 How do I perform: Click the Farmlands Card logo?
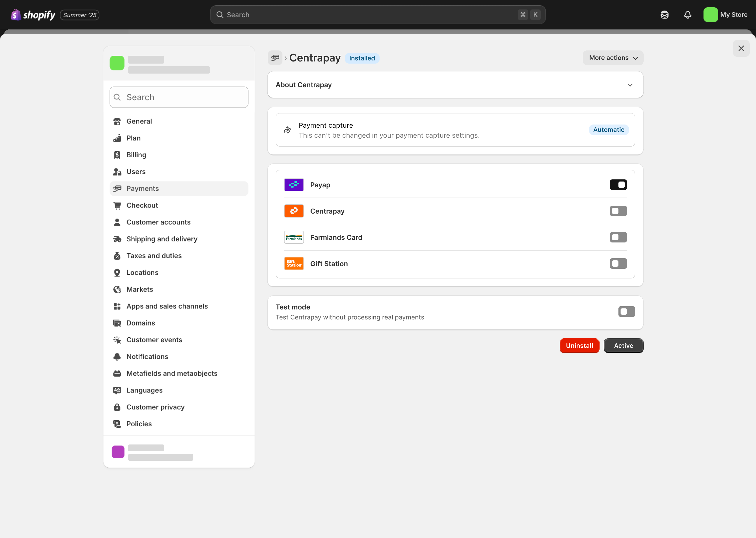point(293,237)
